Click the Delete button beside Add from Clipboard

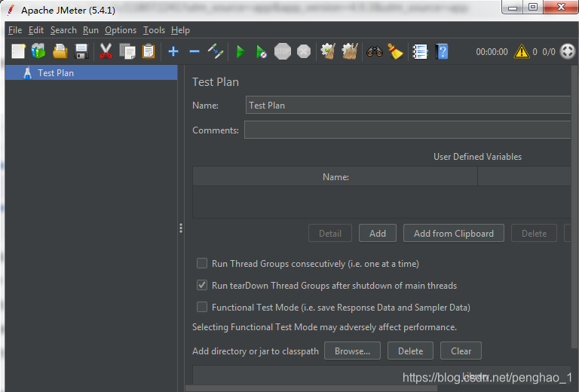(534, 233)
